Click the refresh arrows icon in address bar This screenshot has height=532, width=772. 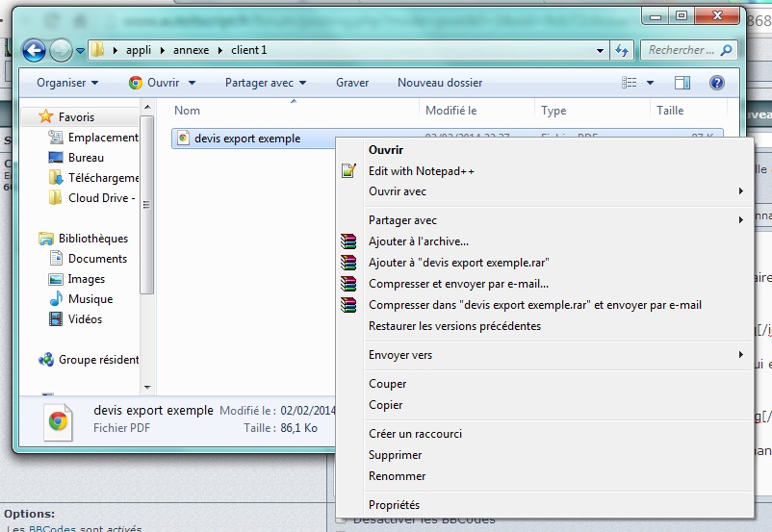click(x=622, y=50)
